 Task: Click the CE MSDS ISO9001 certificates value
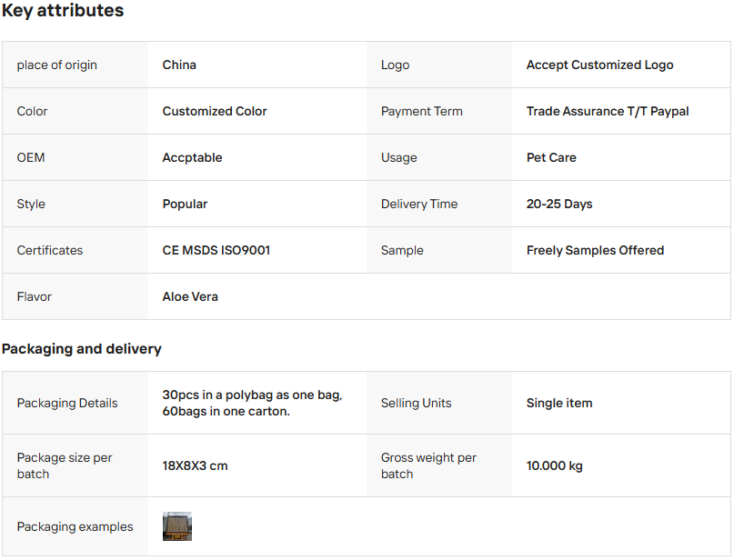(x=216, y=250)
